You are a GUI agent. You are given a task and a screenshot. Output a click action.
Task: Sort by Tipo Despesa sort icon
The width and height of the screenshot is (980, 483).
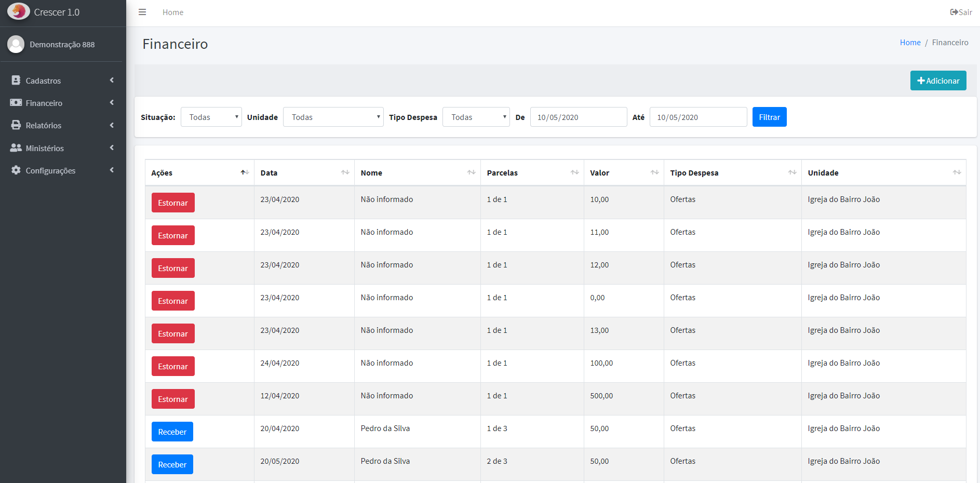tap(792, 172)
